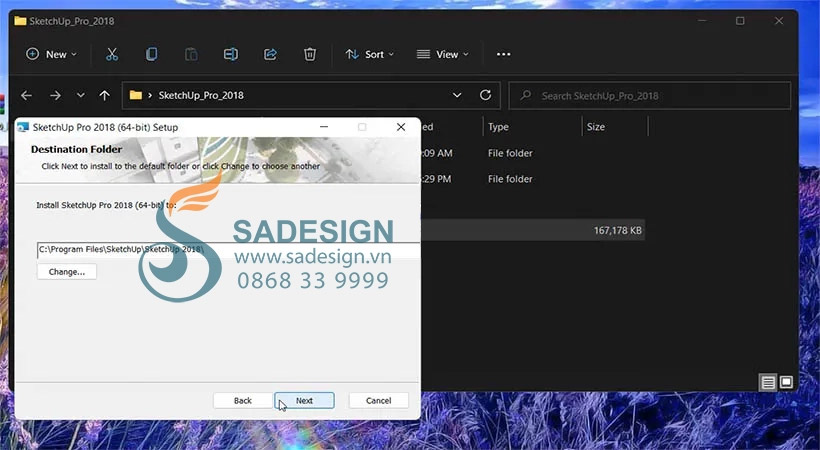Navigate forward with the Explorer forward arrow
This screenshot has width=820, height=450.
55,95
